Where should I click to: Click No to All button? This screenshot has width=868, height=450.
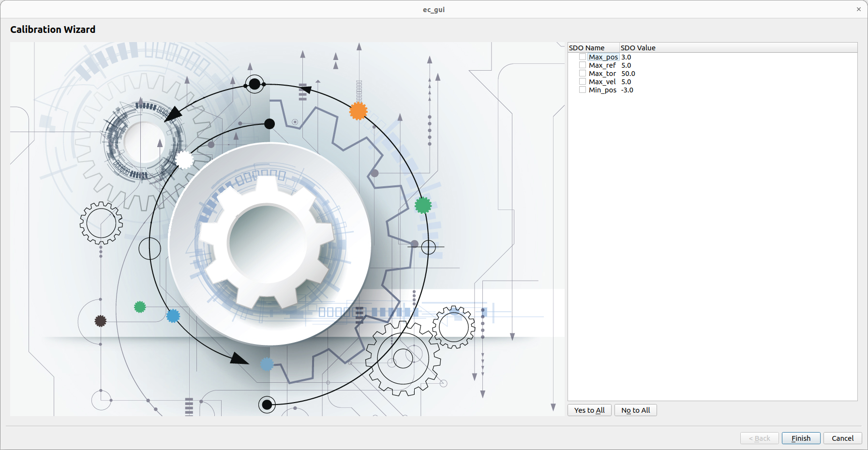click(x=635, y=410)
